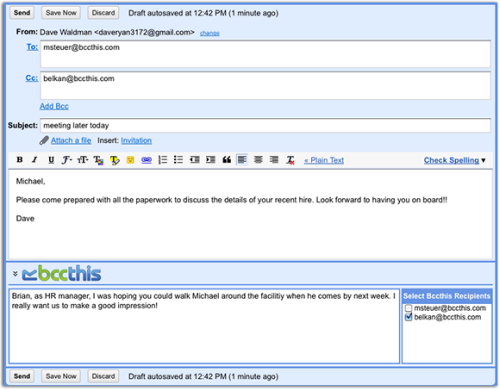The width and height of the screenshot is (500, 389).
Task: Apply underline formatting
Action: pos(51,160)
